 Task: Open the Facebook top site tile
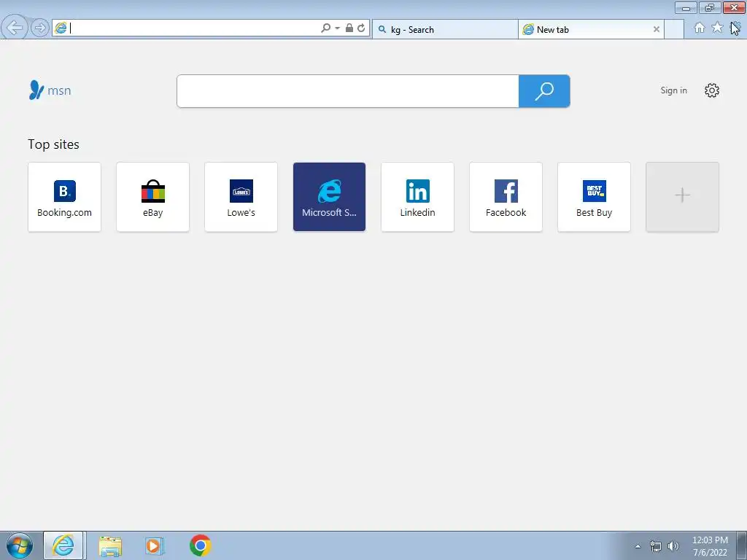[x=506, y=197]
